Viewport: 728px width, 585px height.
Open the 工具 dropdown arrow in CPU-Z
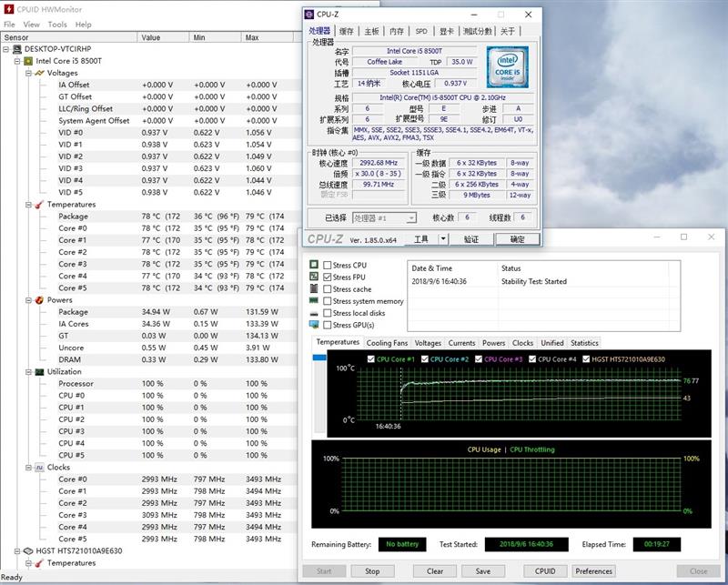pyautogui.click(x=443, y=239)
